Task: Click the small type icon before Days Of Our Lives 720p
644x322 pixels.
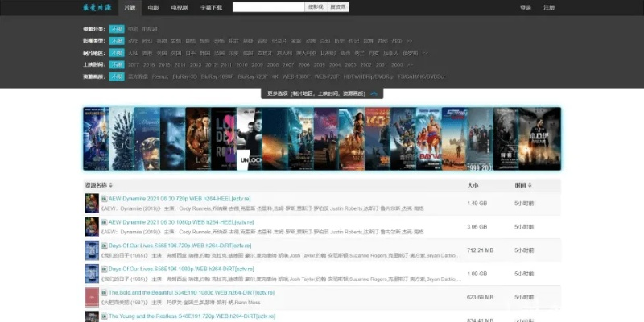Action: pos(104,245)
